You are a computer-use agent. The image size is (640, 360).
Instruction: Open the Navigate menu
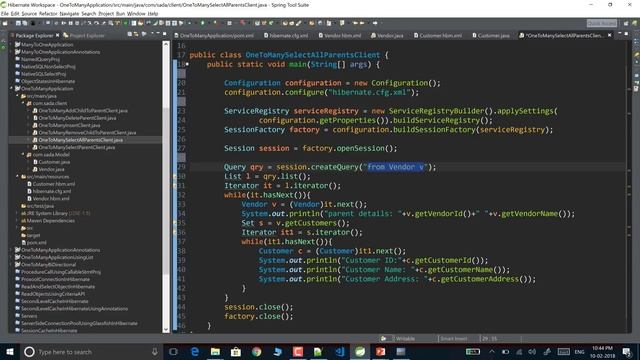pos(69,13)
